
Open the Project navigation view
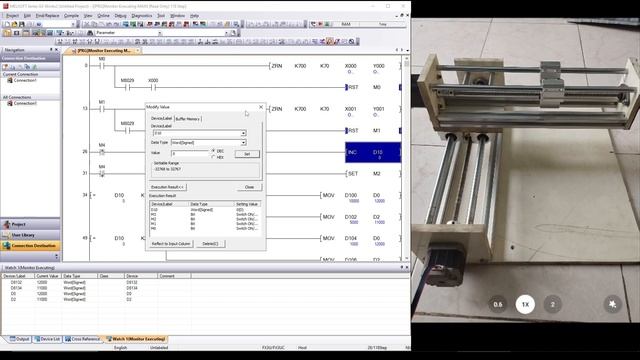tap(30, 224)
